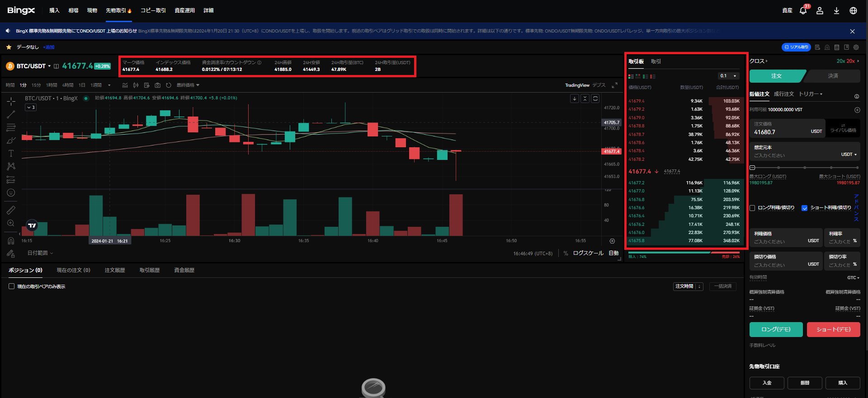Click the ショート(デモ) button

click(x=833, y=329)
